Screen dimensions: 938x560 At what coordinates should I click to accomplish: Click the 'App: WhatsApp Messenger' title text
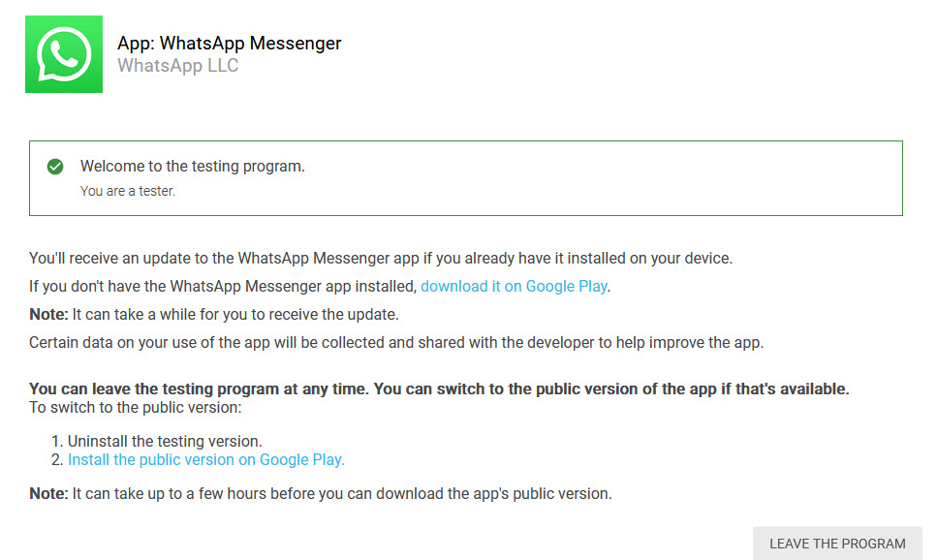click(229, 43)
